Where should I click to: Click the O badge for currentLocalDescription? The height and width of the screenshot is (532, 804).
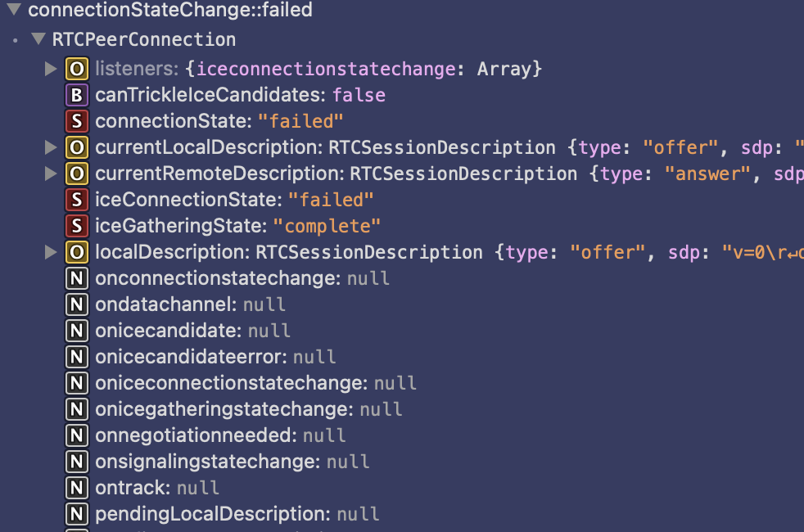(76, 147)
